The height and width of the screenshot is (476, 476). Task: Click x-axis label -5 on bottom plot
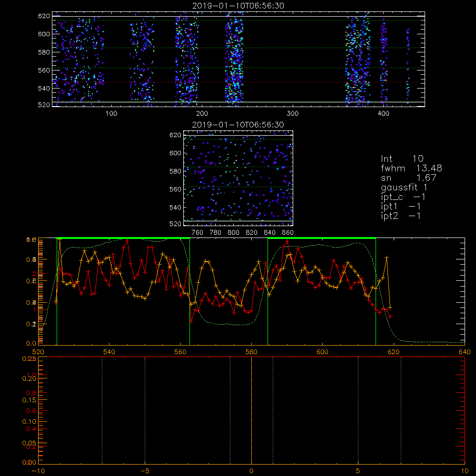pos(145,471)
